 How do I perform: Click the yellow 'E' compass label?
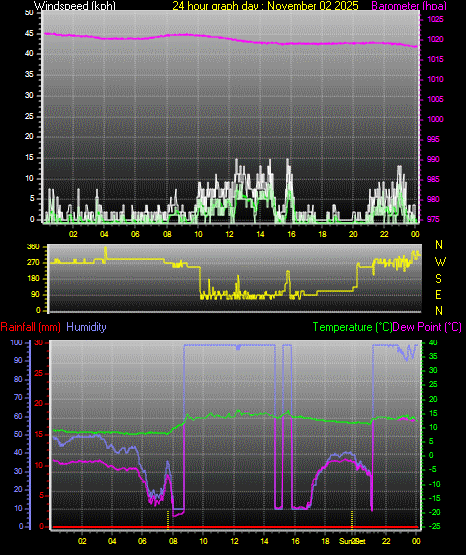(x=438, y=295)
